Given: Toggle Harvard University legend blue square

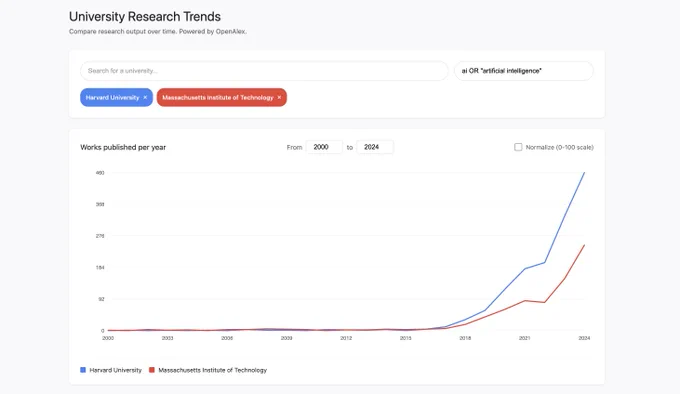Looking at the screenshot, I should point(83,370).
